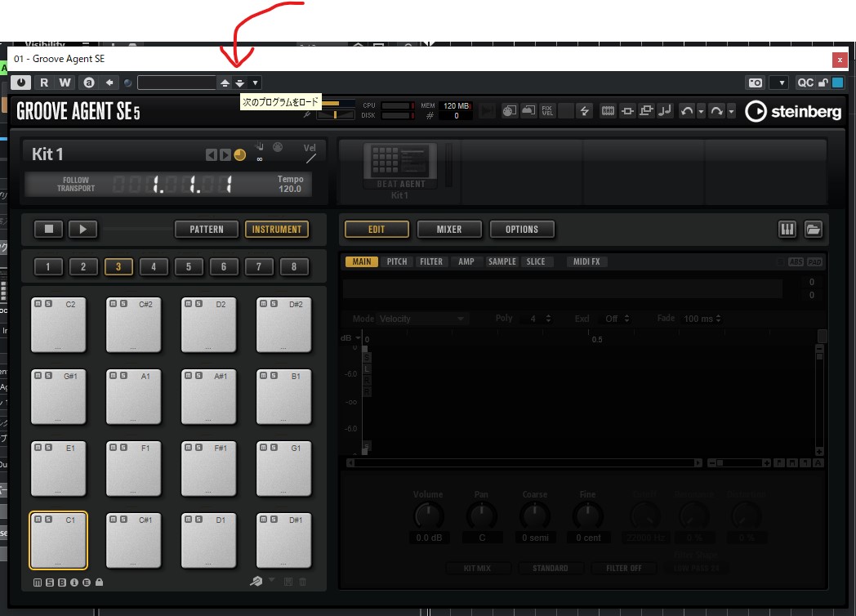Image resolution: width=856 pixels, height=616 pixels.
Task: Click the preset name field
Action: point(177,83)
